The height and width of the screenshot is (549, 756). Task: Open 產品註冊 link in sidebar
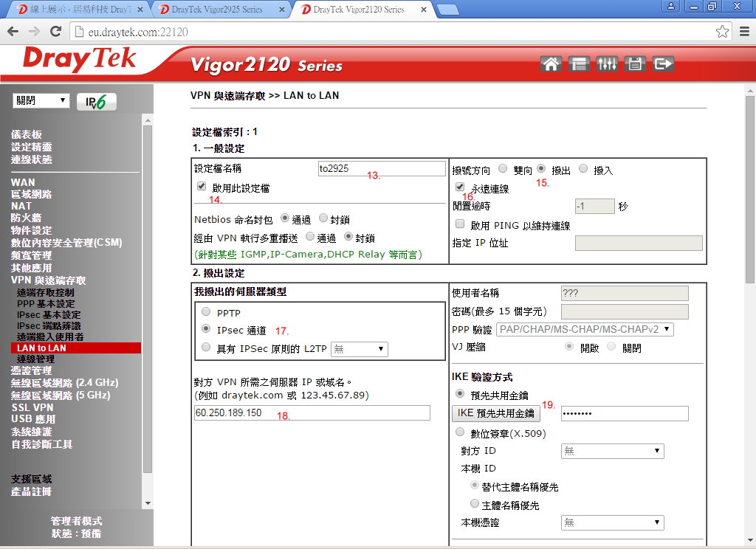pyautogui.click(x=31, y=491)
